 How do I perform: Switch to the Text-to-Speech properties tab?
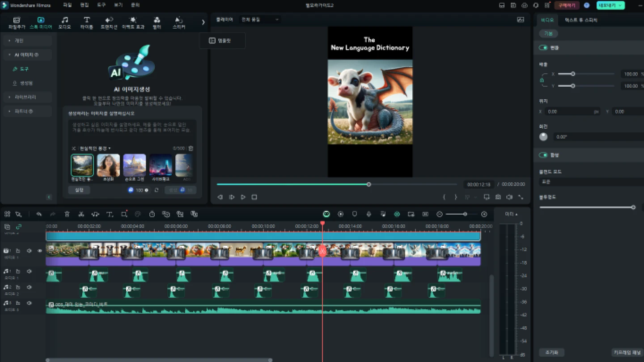click(581, 20)
